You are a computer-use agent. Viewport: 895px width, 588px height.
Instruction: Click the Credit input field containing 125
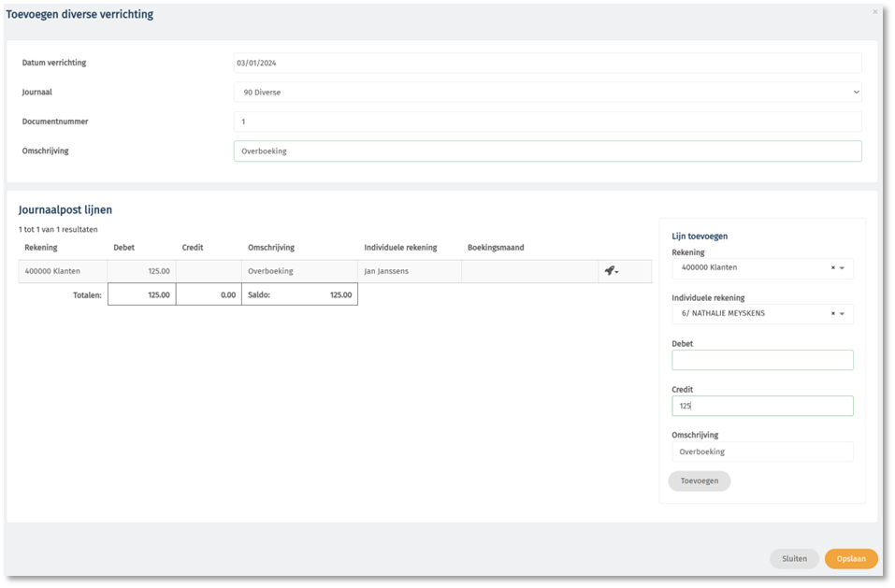click(762, 406)
